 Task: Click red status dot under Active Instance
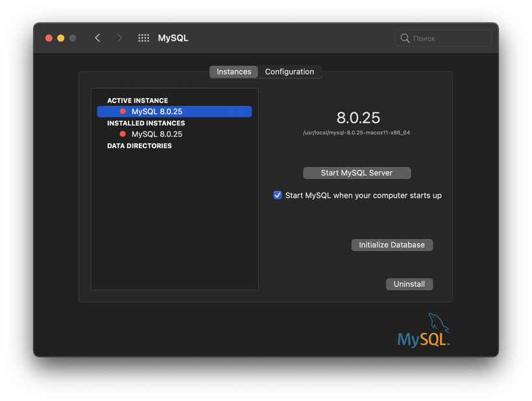(123, 112)
